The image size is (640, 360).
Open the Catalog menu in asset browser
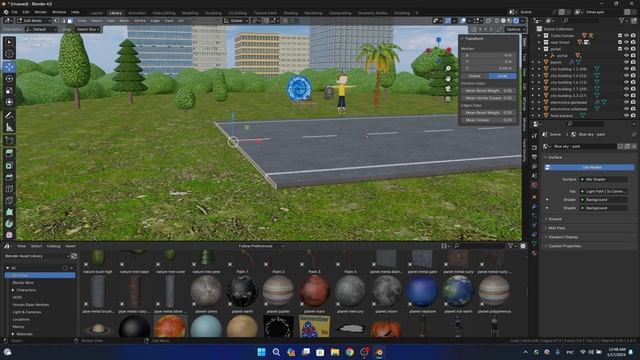click(53, 246)
